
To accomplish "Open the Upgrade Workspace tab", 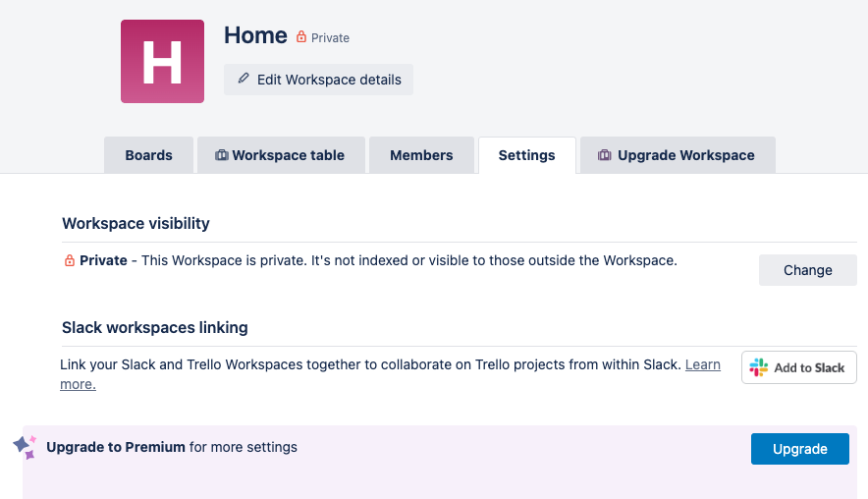I will click(678, 155).
